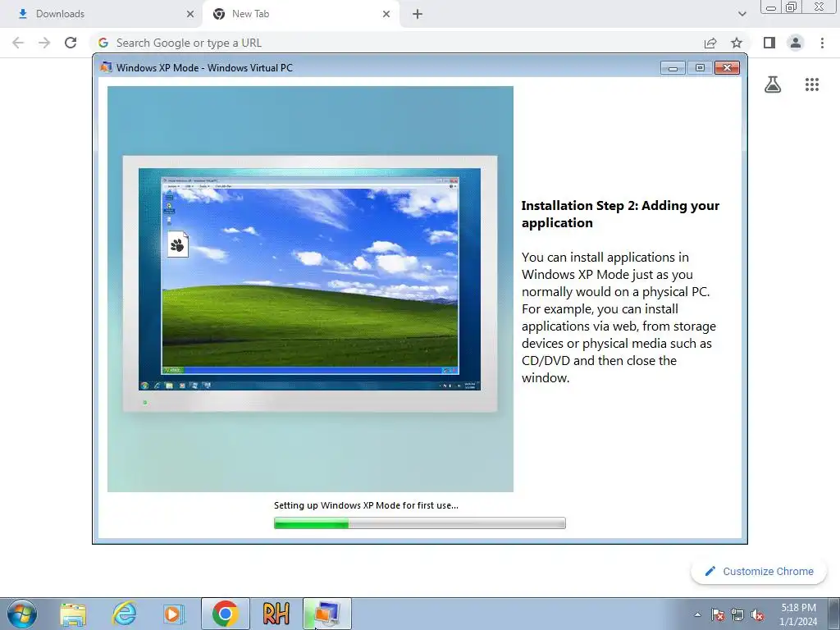Click the Windows XP desktop preview image

[310, 277]
